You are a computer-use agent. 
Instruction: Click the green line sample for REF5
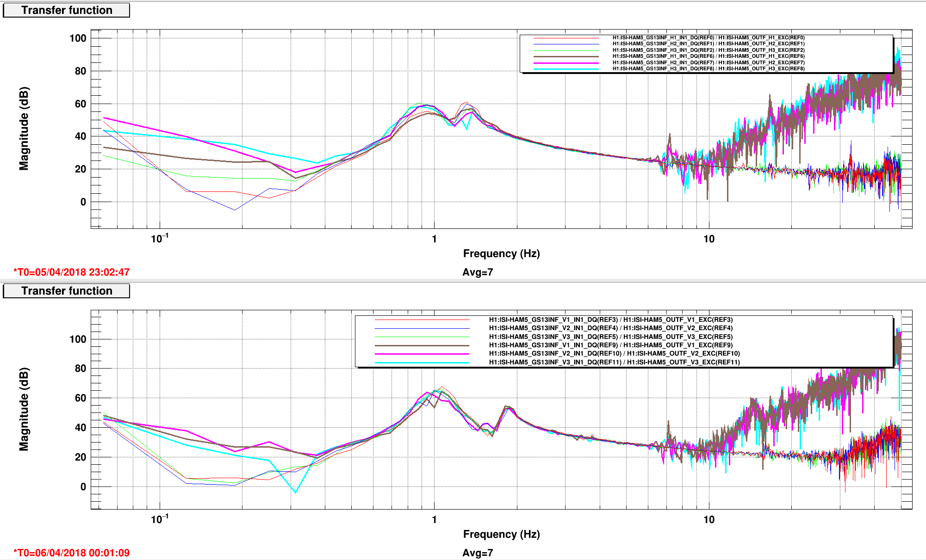click(x=422, y=337)
